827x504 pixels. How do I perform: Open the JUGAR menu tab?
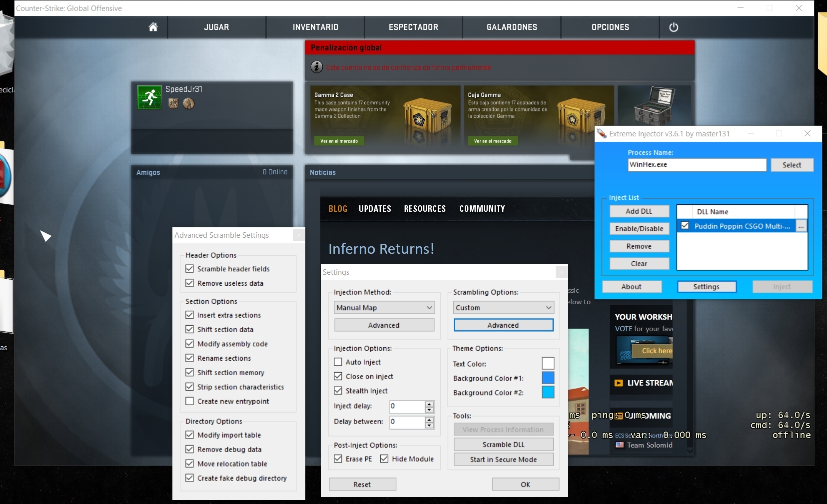pos(216,27)
